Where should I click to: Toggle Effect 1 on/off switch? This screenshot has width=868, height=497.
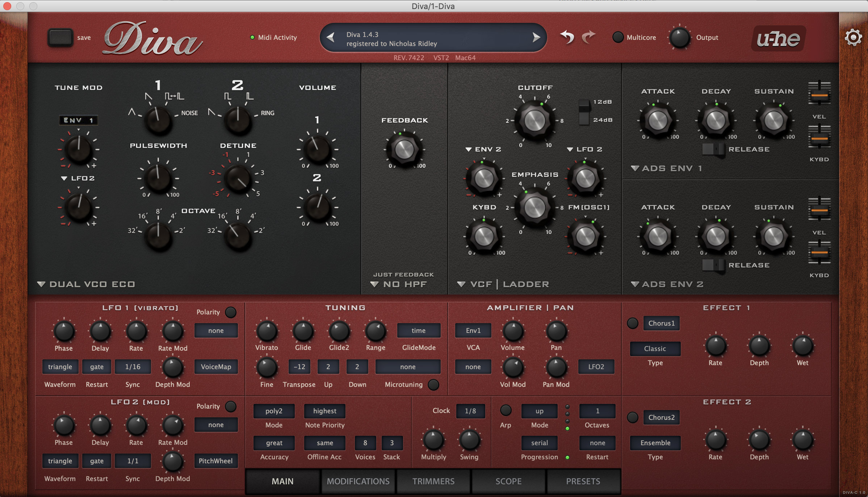tap(633, 323)
